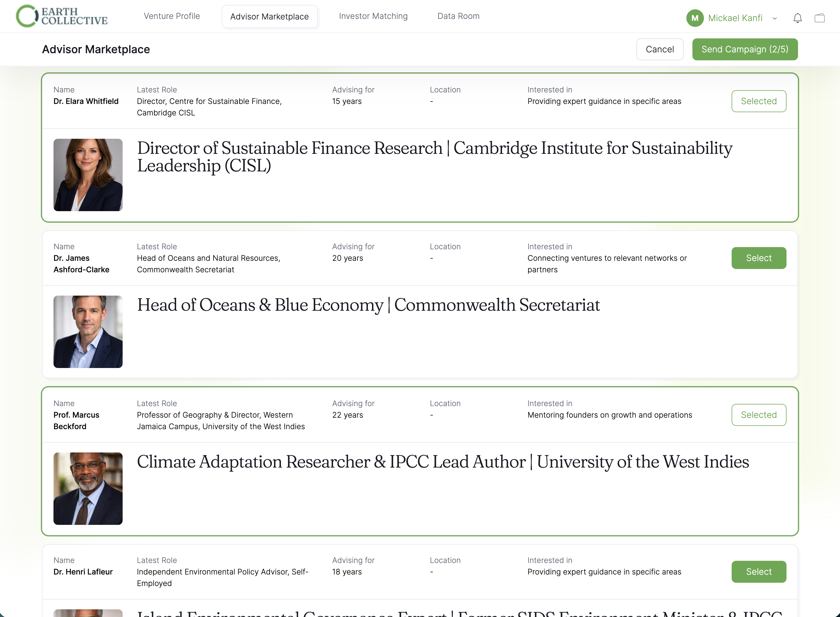This screenshot has height=617, width=840.
Task: Click Dr. Elara Whitfield's profile photo
Action: click(88, 175)
